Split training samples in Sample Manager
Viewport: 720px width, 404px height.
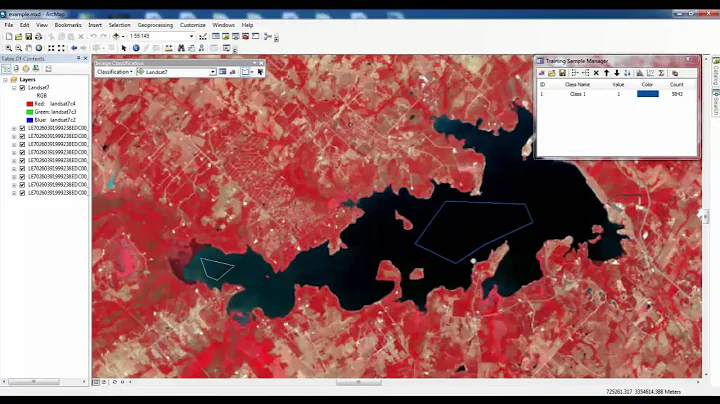click(x=585, y=73)
